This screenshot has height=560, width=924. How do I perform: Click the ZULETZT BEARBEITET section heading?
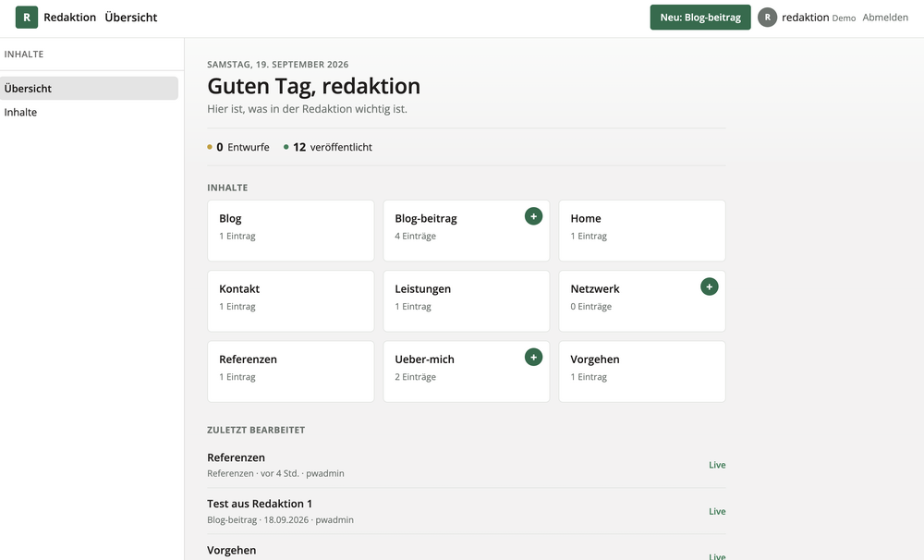(x=256, y=431)
